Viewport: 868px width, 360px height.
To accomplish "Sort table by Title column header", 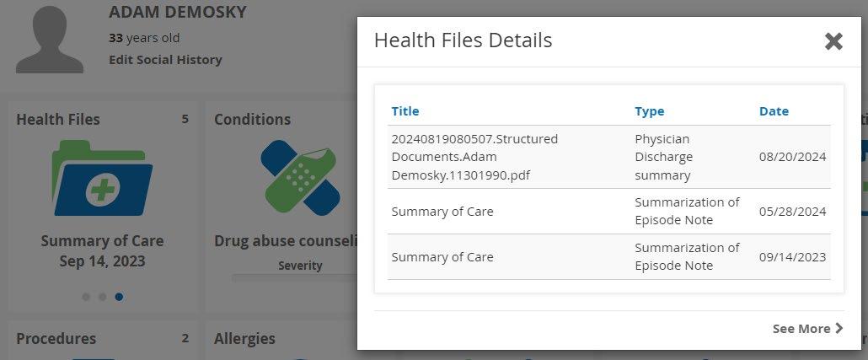I will coord(405,110).
